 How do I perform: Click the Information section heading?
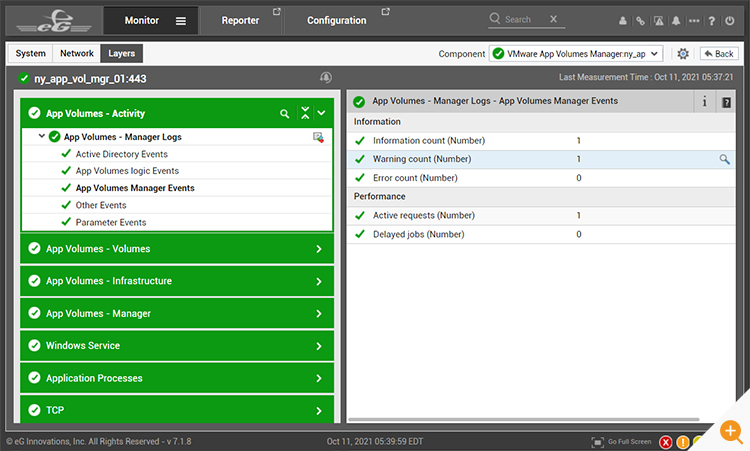pos(377,122)
